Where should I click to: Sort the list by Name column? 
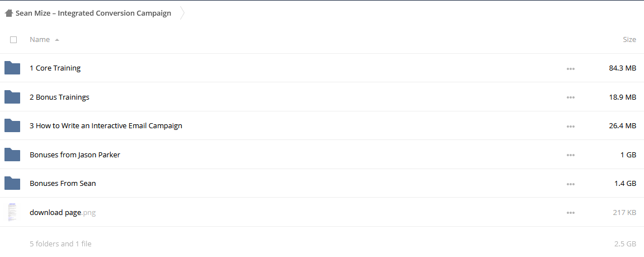coord(40,40)
